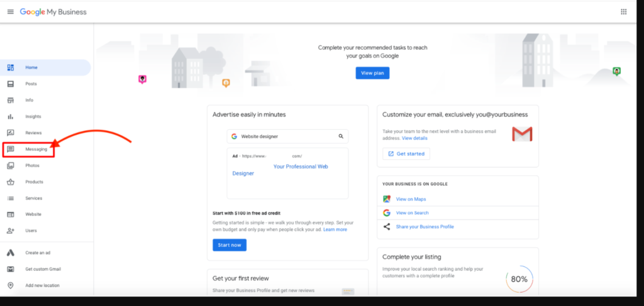This screenshot has height=306, width=644.
Task: Click the Photos icon in sidebar
Action: 11,166
